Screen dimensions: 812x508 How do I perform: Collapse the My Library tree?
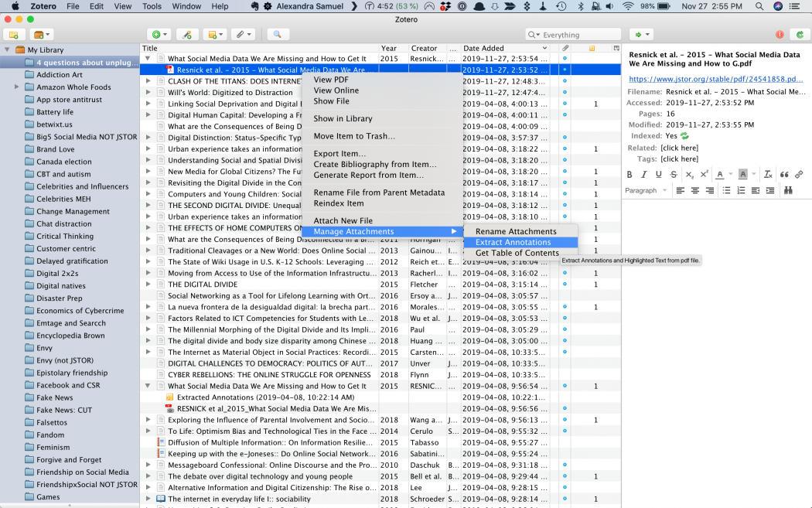[7, 49]
